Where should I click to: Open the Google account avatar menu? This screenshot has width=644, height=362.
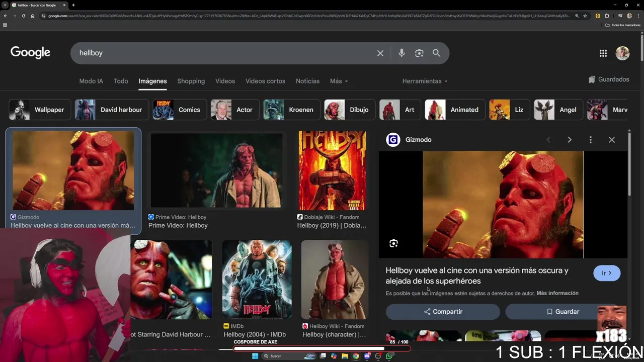[622, 53]
